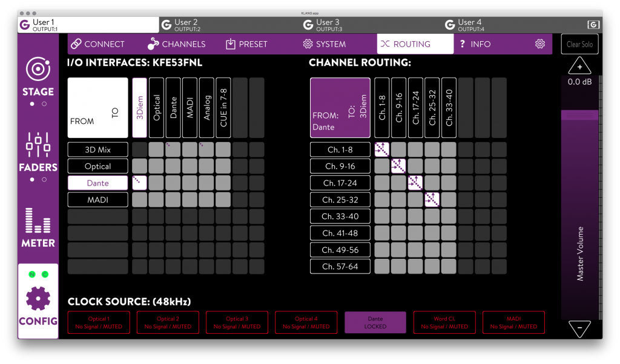Select the Ch. 17-24 source row label
620x364 pixels.
tap(340, 183)
